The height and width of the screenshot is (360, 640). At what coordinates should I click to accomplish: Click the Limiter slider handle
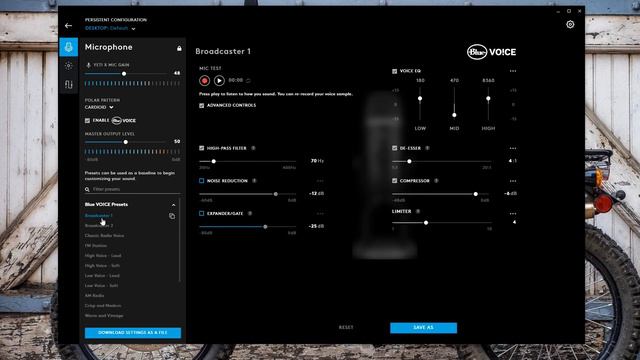click(426, 223)
